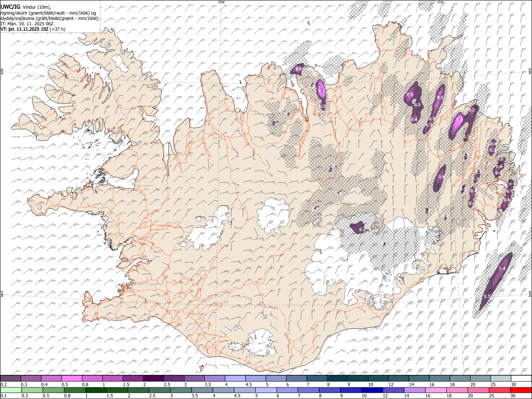Click the green 0.8 swatch in lower legend row
This screenshot has width=532, height=399.
tap(75, 390)
